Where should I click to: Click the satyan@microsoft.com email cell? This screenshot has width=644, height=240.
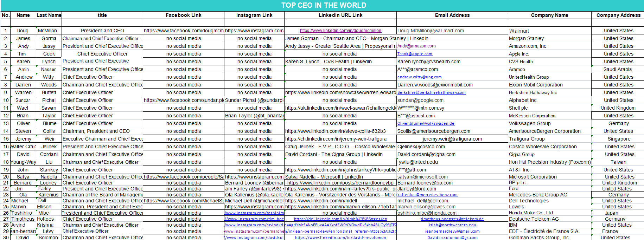coord(452,177)
